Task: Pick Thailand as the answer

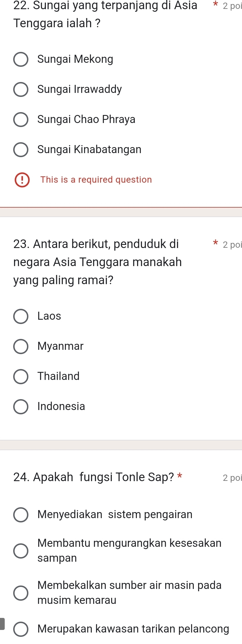Action: point(21,376)
